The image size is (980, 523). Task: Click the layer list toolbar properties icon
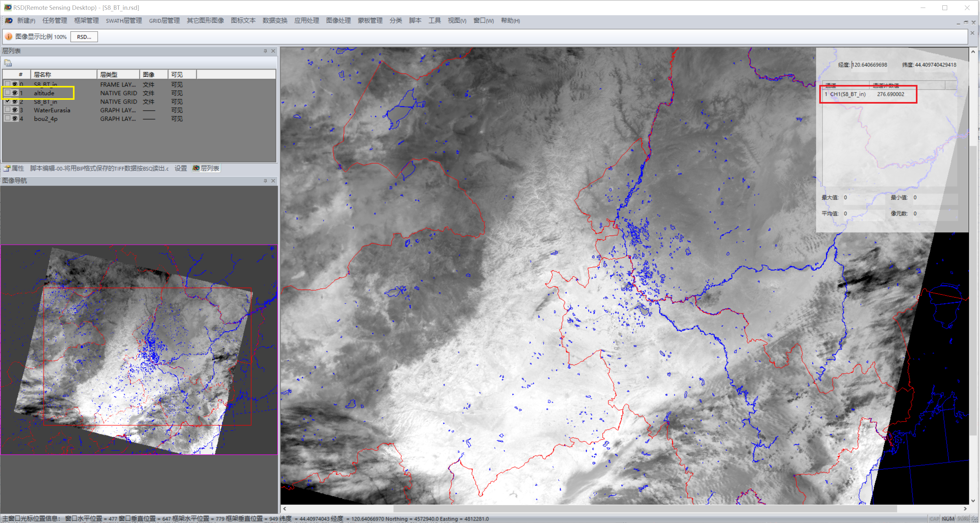coord(8,63)
